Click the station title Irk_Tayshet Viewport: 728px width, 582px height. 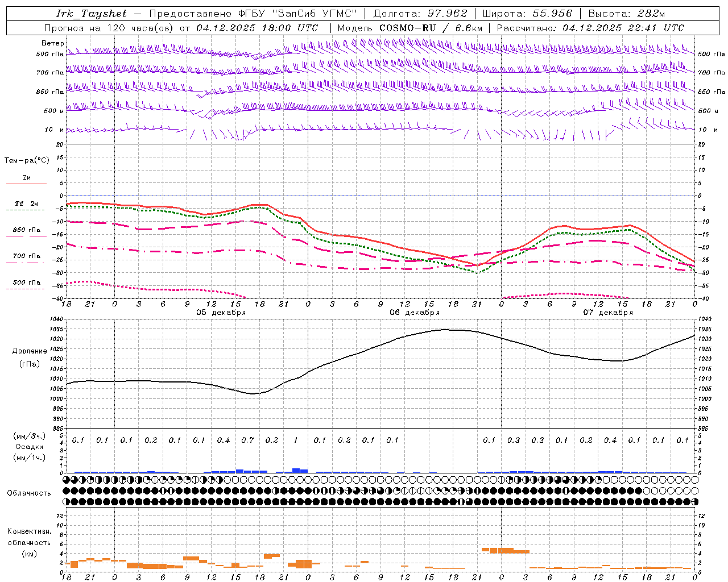pos(91,14)
